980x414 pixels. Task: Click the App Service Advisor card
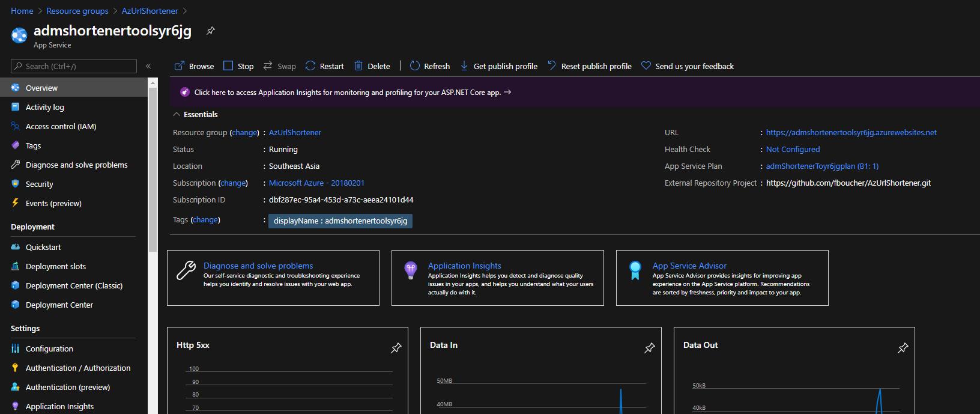722,278
